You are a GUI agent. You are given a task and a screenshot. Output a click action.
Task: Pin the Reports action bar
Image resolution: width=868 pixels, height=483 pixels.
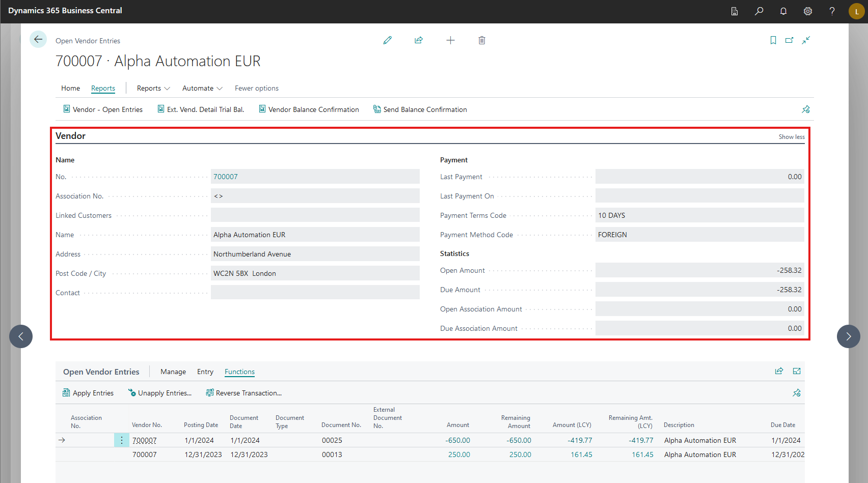tap(806, 109)
